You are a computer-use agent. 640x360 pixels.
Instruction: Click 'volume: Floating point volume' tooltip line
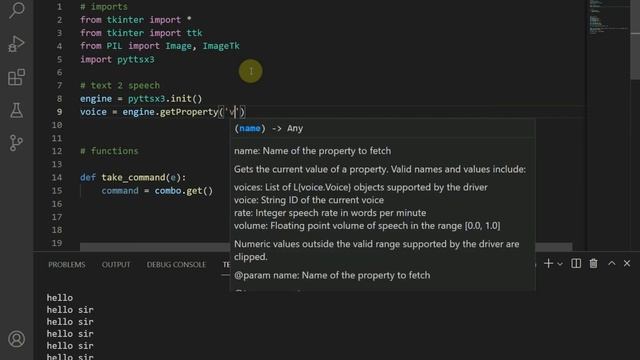367,226
